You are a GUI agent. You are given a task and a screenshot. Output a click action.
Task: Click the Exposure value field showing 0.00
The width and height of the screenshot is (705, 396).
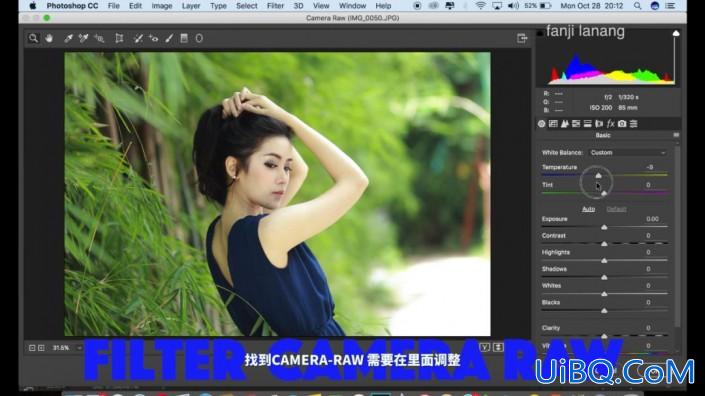tap(652, 219)
